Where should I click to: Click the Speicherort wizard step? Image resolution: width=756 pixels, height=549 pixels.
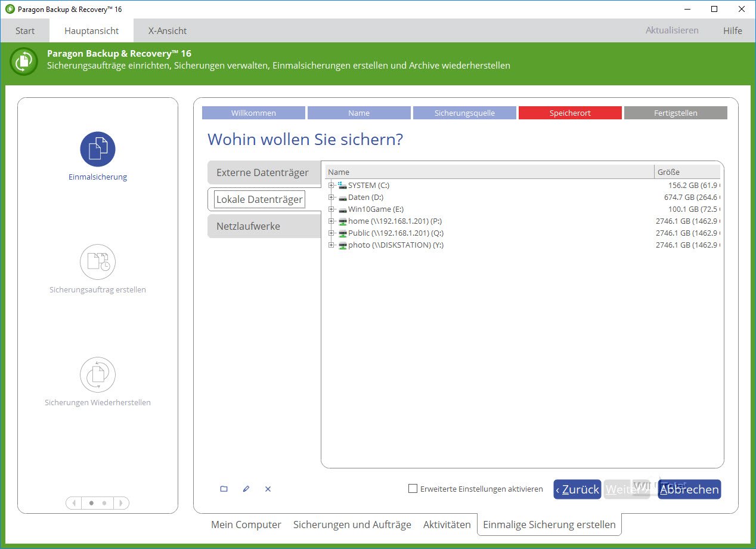[570, 113]
